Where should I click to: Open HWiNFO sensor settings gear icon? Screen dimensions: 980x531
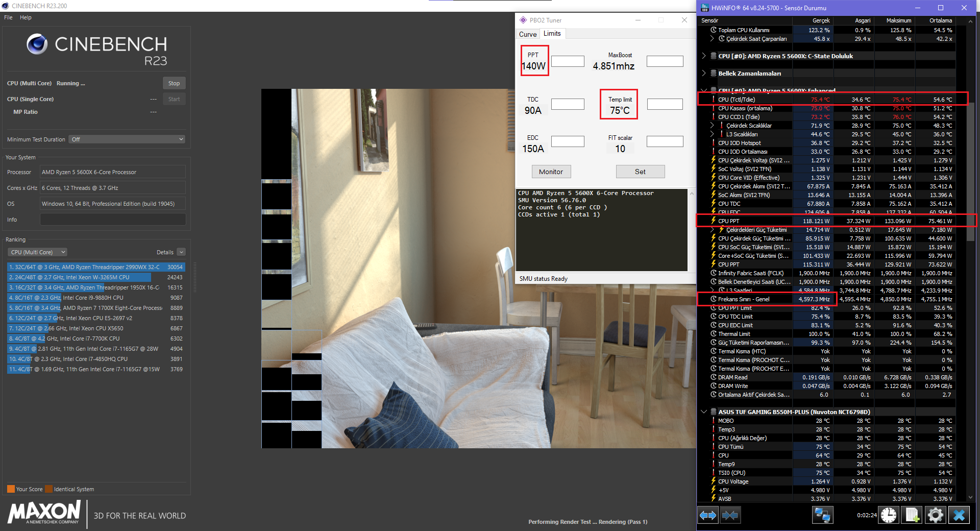(935, 515)
